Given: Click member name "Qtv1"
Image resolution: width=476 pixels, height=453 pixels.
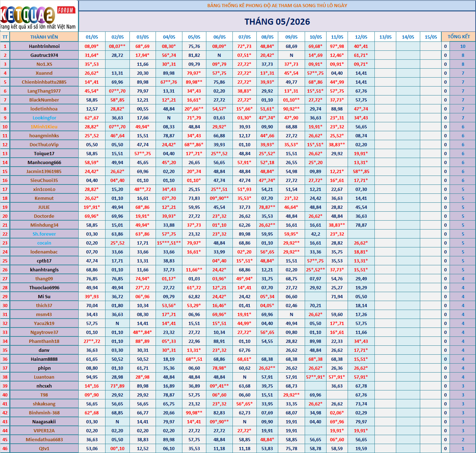Looking at the screenshot, I should 44,448.
